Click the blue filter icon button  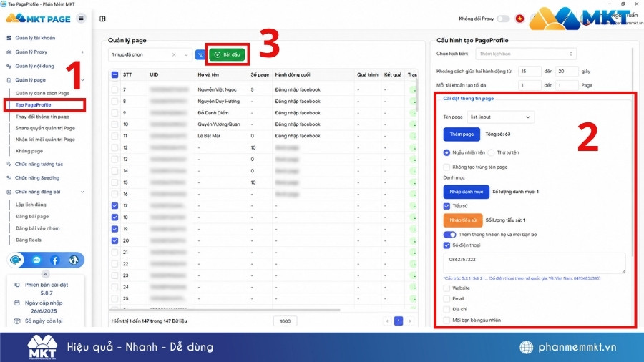(200, 54)
